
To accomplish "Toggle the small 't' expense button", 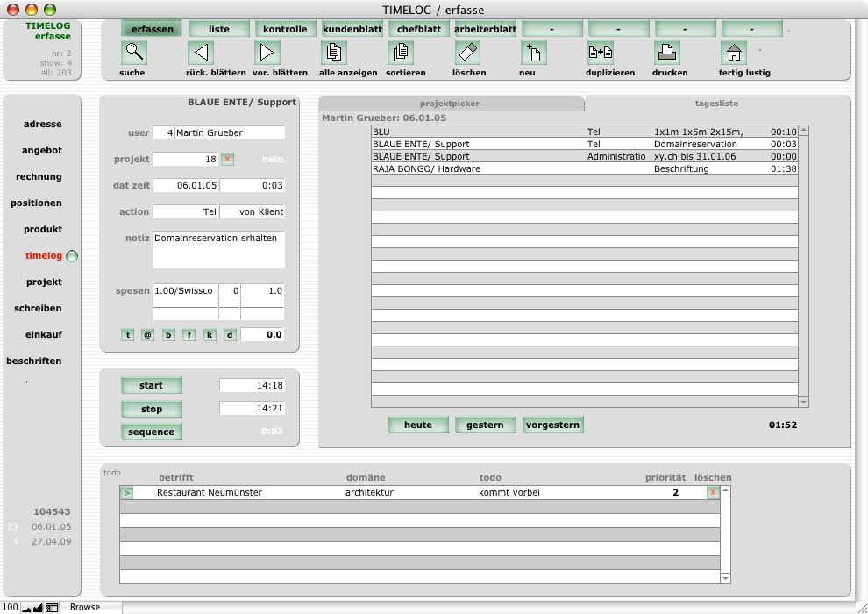I will [x=128, y=334].
